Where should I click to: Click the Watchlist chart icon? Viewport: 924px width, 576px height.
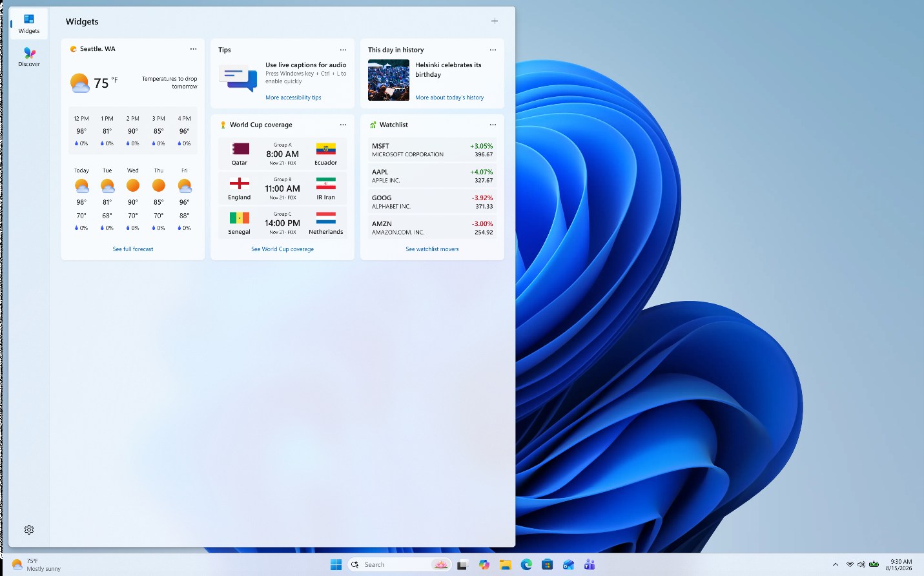(373, 125)
